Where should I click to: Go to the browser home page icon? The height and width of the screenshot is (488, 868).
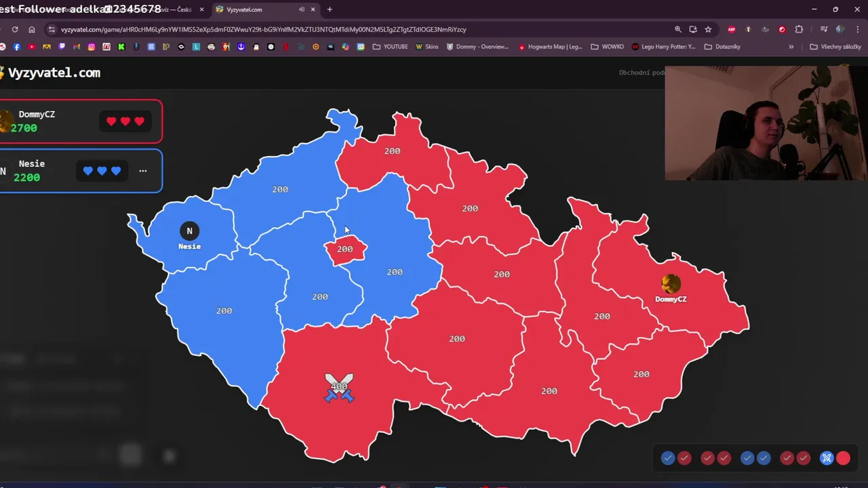32,29
